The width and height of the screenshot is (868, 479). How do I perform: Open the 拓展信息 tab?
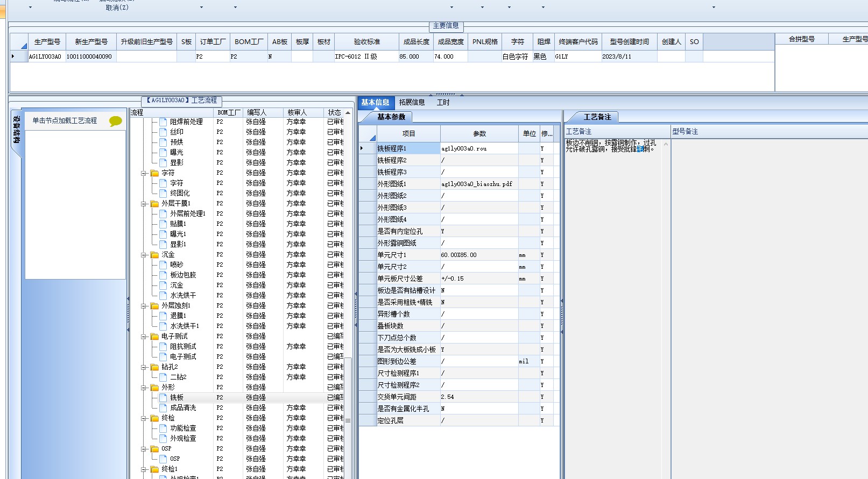412,103
